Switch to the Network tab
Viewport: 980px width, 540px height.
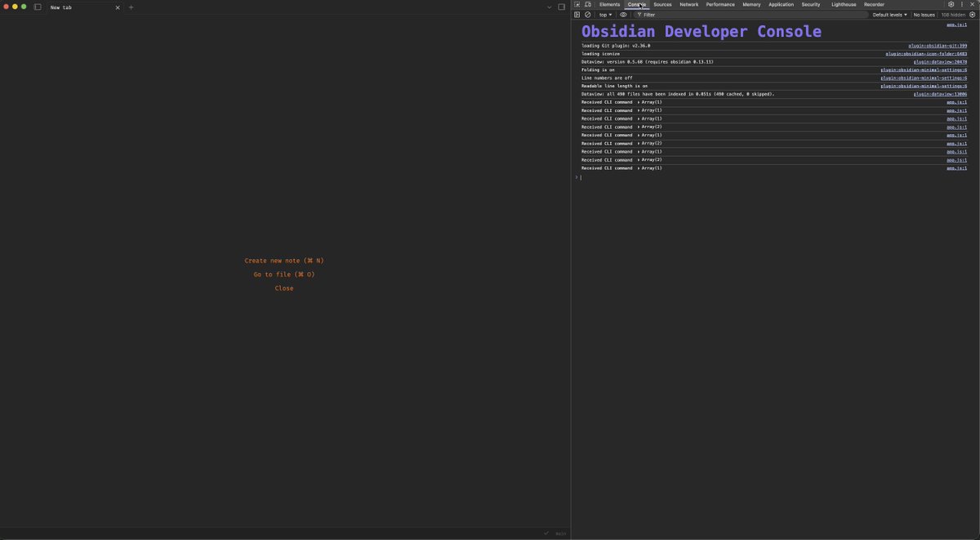tap(689, 4)
